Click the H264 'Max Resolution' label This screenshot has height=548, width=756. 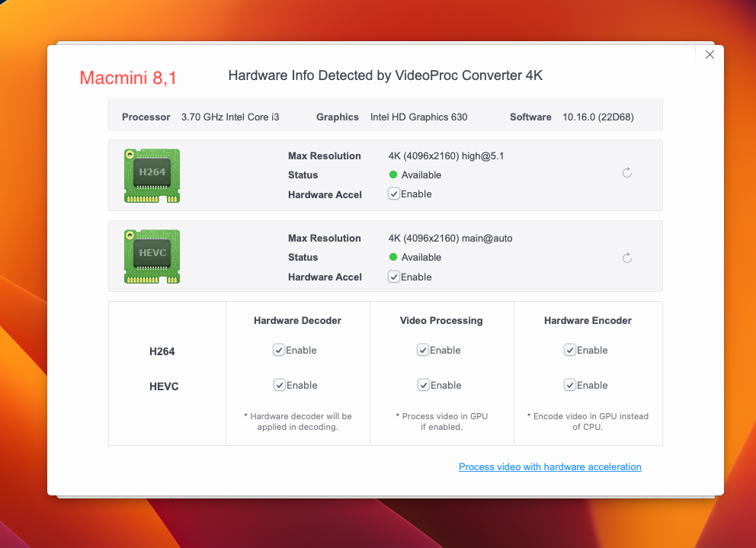point(325,155)
